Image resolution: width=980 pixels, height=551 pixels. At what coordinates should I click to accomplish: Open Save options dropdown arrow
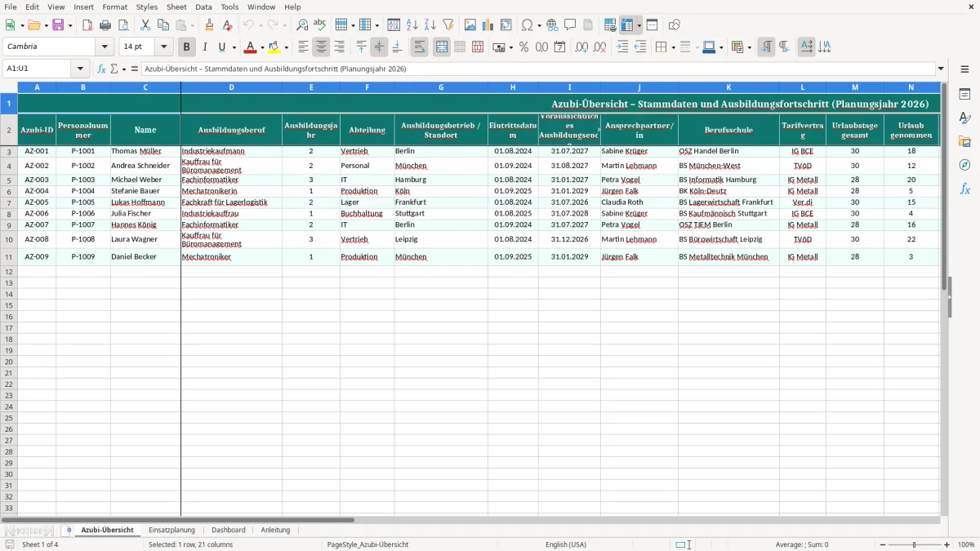69,25
